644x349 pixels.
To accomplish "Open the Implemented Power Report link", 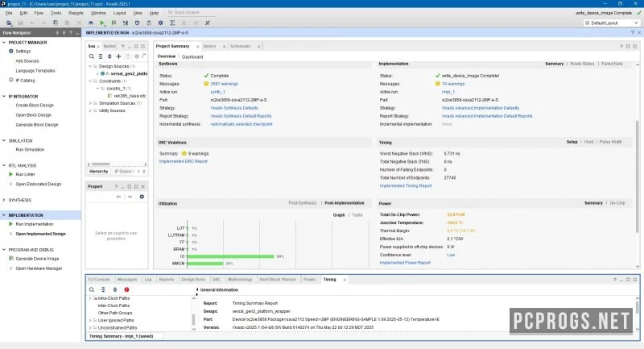I will pos(405,263).
